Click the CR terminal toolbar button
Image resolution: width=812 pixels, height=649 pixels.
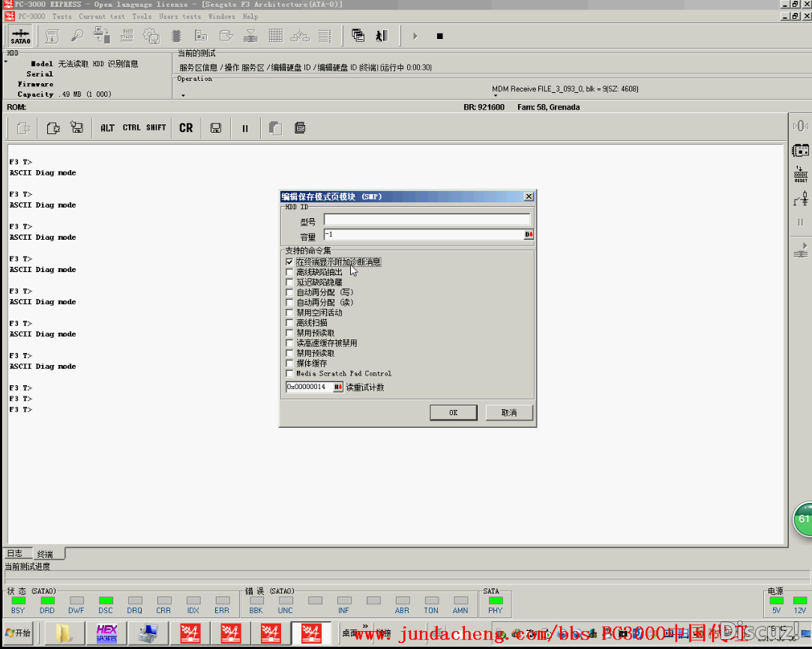click(x=186, y=128)
